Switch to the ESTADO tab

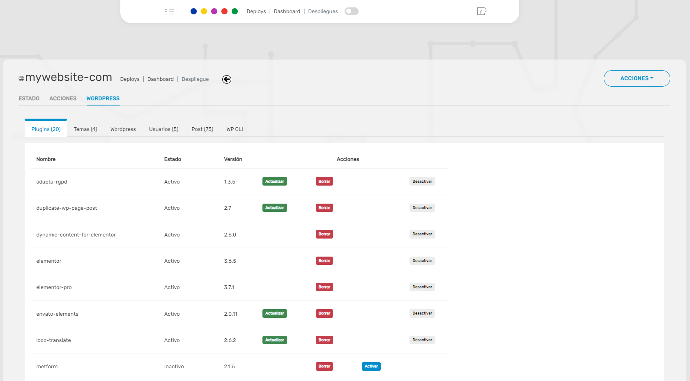pos(29,98)
